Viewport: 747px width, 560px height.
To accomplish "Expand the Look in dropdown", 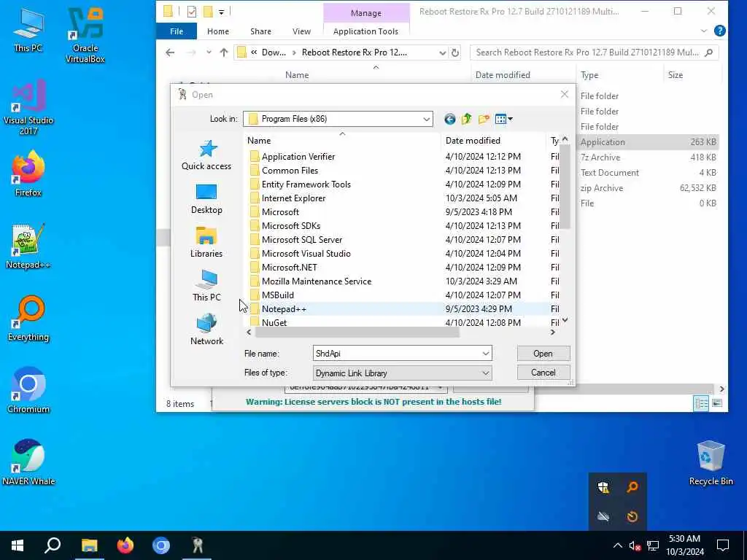I will point(426,119).
